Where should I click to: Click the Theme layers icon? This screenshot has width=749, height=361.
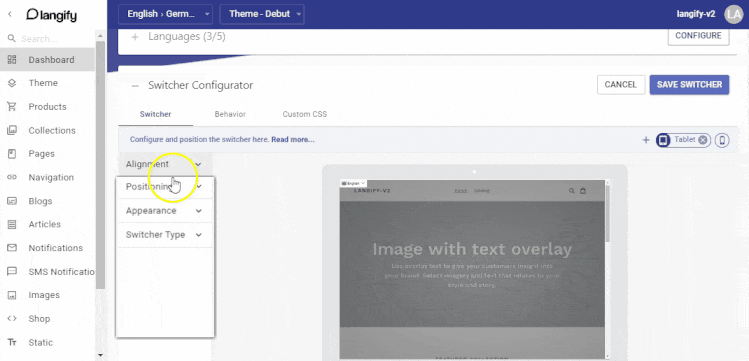[x=12, y=83]
